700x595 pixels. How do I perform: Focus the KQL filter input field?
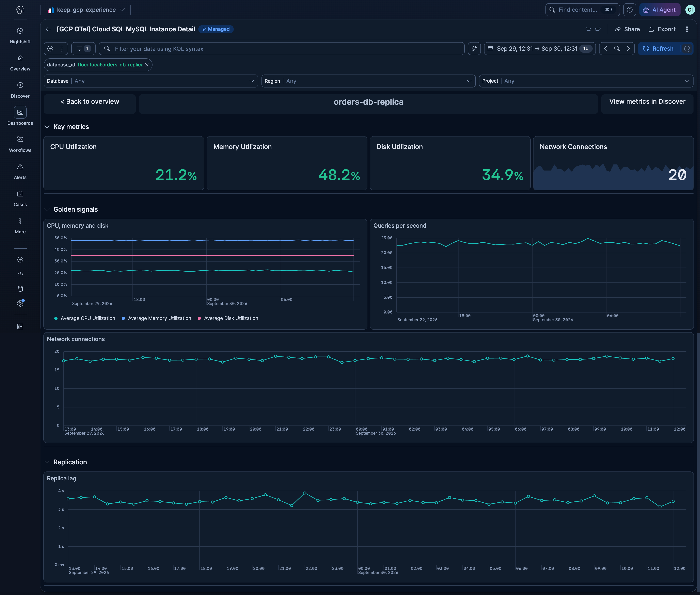click(x=282, y=49)
